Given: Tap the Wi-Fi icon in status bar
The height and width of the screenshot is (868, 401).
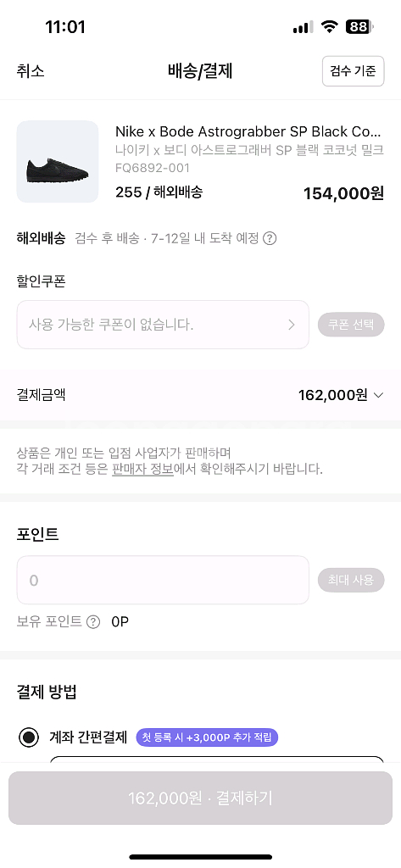Looking at the screenshot, I should [x=331, y=26].
